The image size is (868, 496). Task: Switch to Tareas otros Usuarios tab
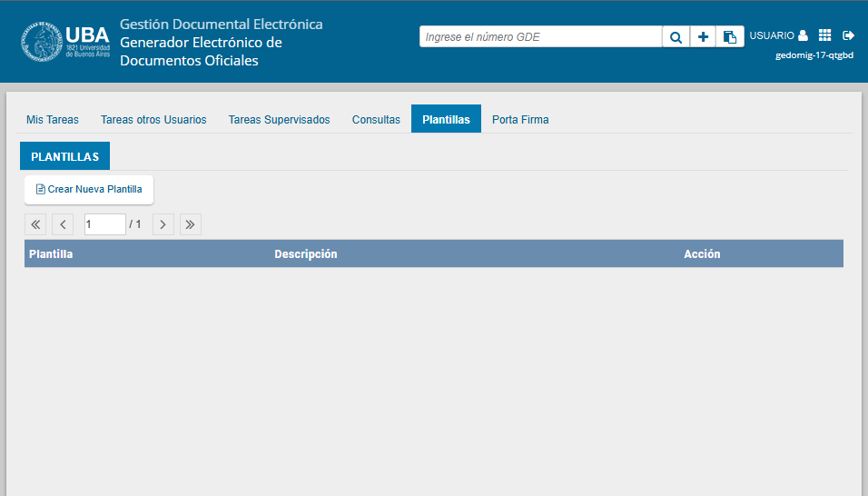coord(153,120)
